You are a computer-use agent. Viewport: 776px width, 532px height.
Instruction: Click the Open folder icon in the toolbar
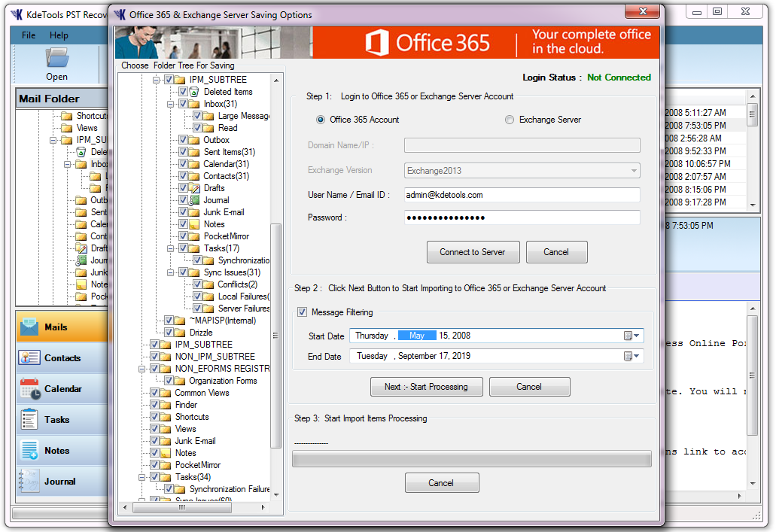(57, 58)
